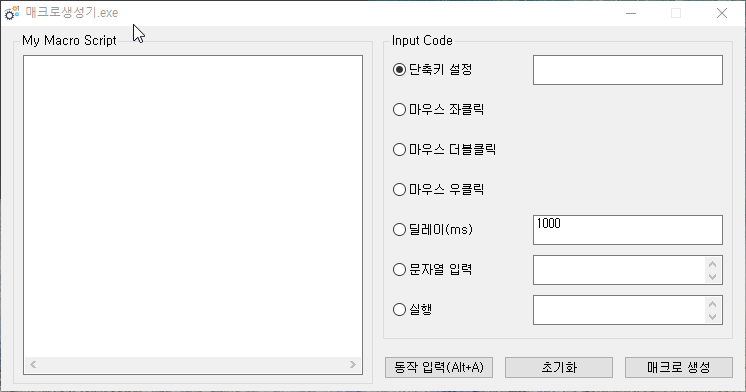Click the up arrow of 실행 box
Screen dimensions: 746x392
tap(712, 304)
